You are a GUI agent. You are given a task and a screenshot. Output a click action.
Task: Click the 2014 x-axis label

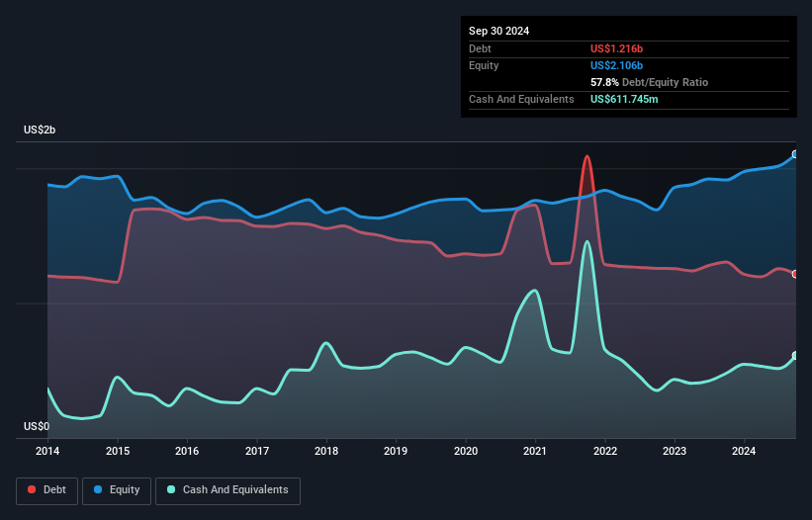pos(47,451)
